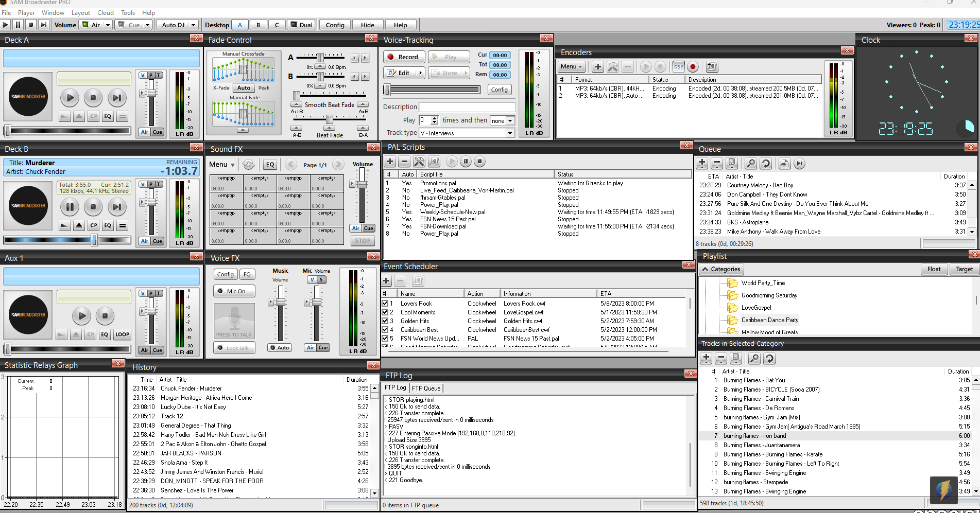Viewport: 980px width, 513px height.
Task: Click Deck B next track button
Action: [x=117, y=207]
